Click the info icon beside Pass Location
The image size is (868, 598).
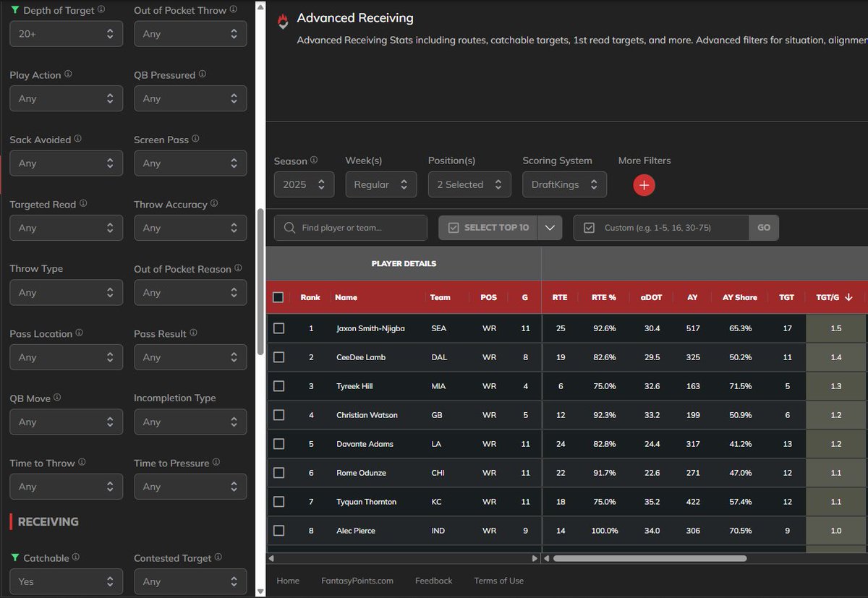(x=80, y=333)
